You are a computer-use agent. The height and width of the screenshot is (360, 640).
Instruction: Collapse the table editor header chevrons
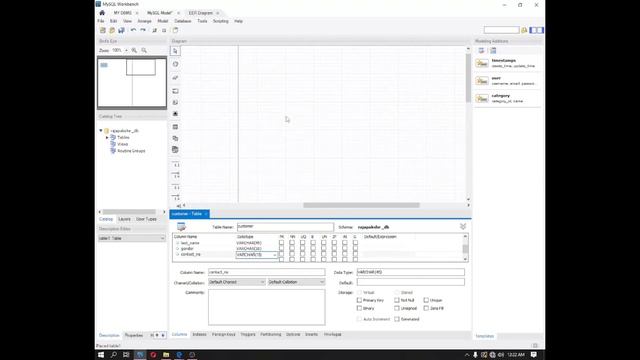463,227
